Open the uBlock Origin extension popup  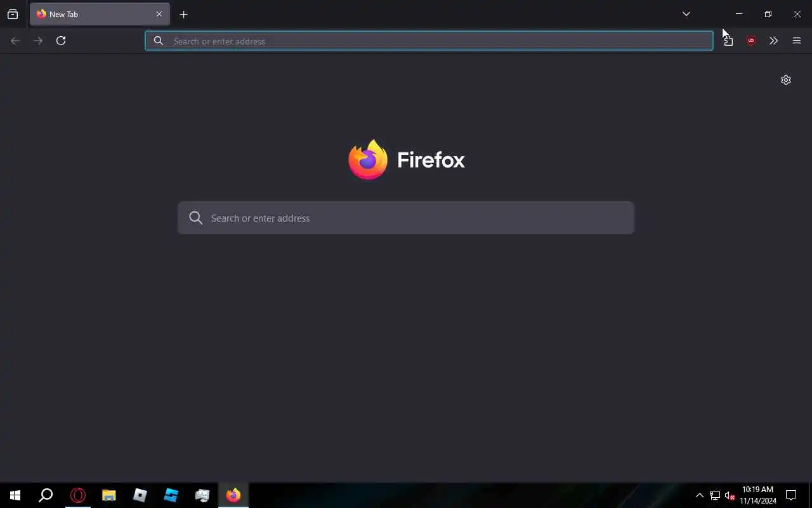tap(751, 41)
